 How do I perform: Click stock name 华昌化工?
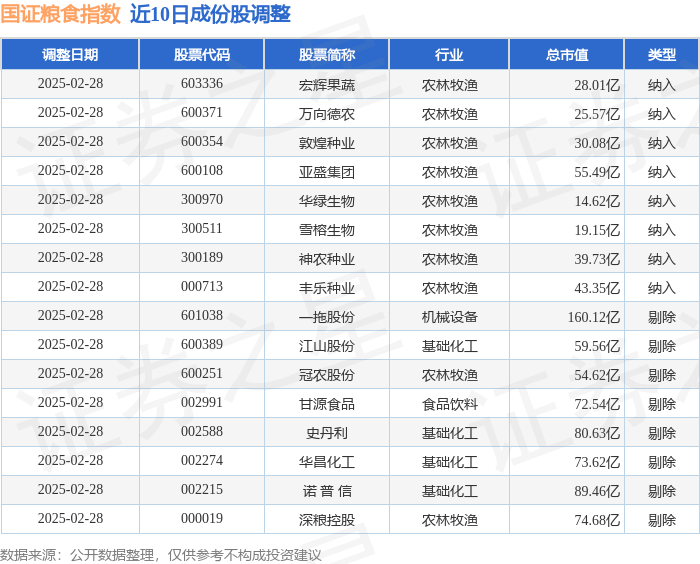pyautogui.click(x=327, y=462)
